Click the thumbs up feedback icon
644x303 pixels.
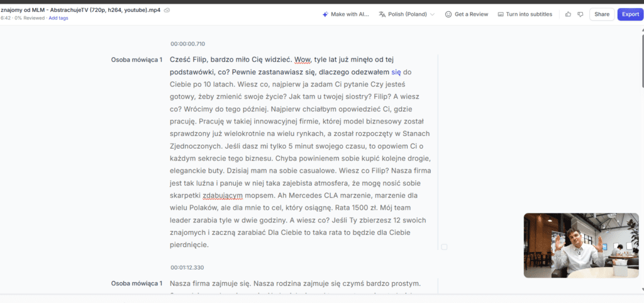coord(569,14)
